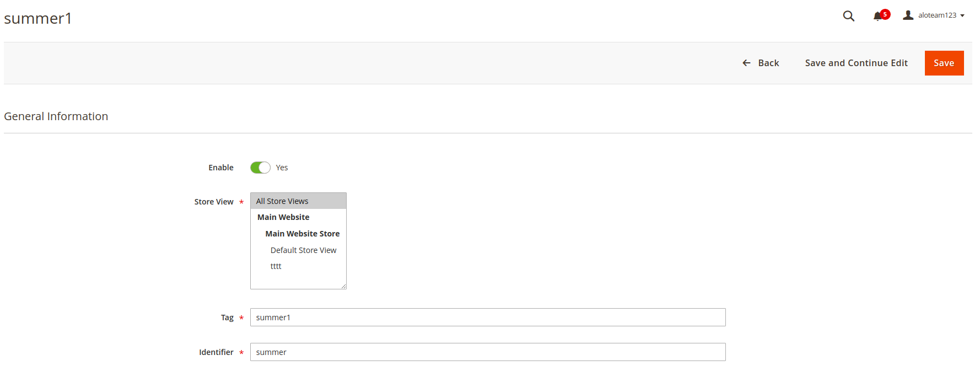Click into the Identifier text field
The width and height of the screenshot is (980, 382).
pos(487,352)
